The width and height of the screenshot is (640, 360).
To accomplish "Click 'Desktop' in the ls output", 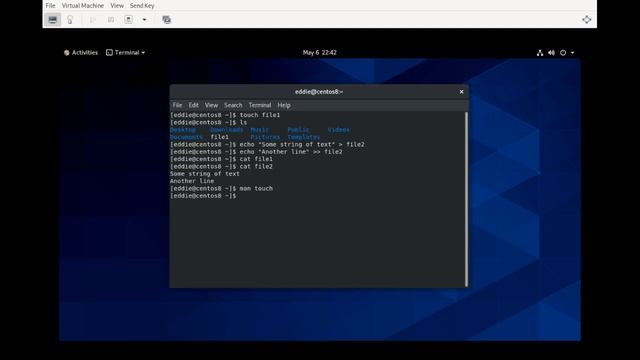I will [x=182, y=130].
